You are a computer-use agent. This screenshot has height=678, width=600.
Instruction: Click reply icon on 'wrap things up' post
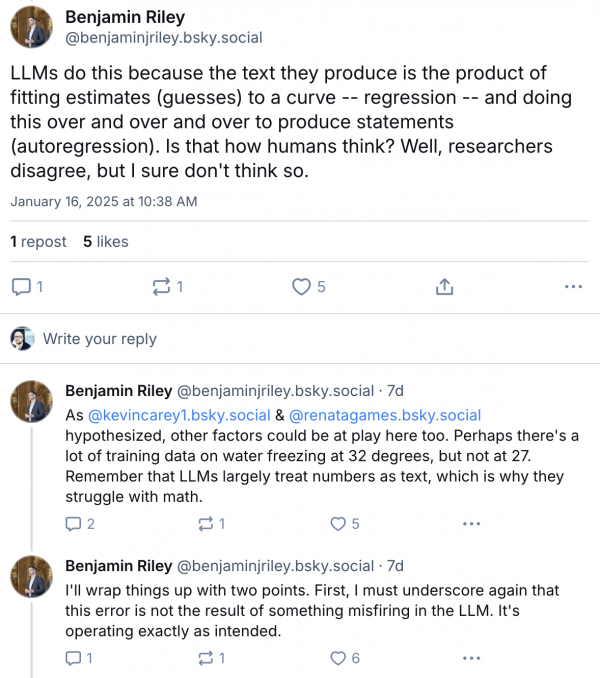[x=73, y=657]
